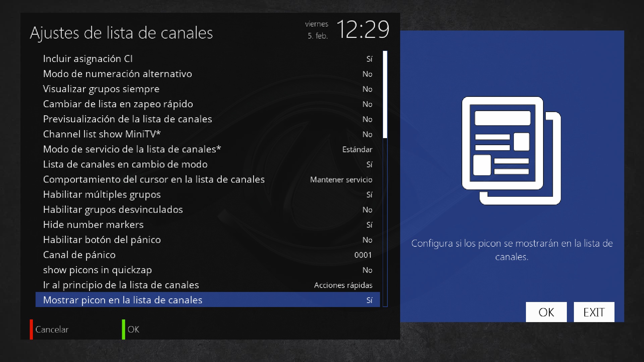Click the newspaper document icon

(x=511, y=150)
